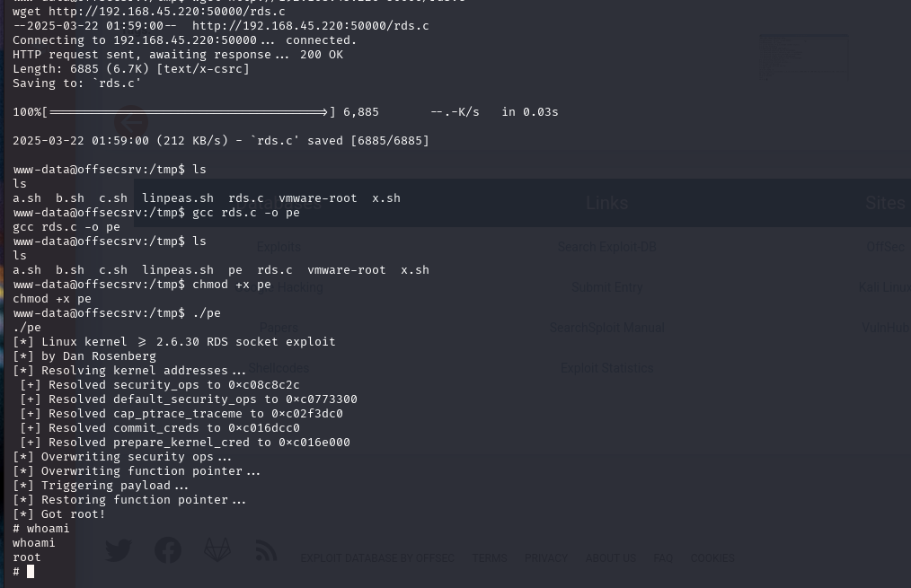Click 'Resolved prepare_kernel_cred to 0xc016e000' line
The width and height of the screenshot is (911, 588).
pos(185,443)
